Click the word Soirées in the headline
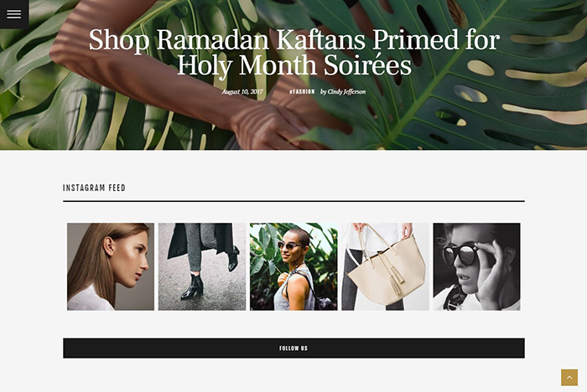This screenshot has height=392, width=587. coord(367,65)
